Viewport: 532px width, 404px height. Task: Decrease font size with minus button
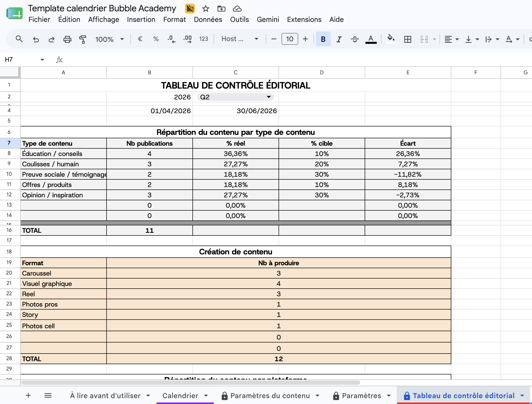(274, 39)
